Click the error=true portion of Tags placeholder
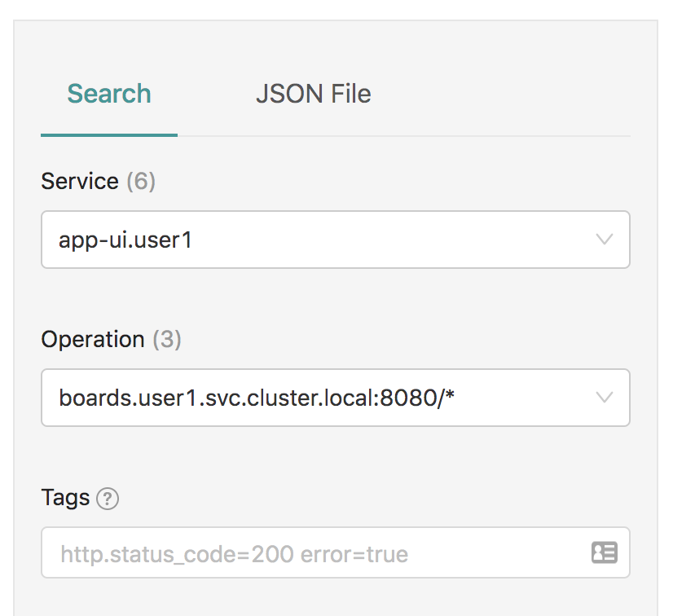This screenshot has height=616, width=673. pyautogui.click(x=354, y=554)
